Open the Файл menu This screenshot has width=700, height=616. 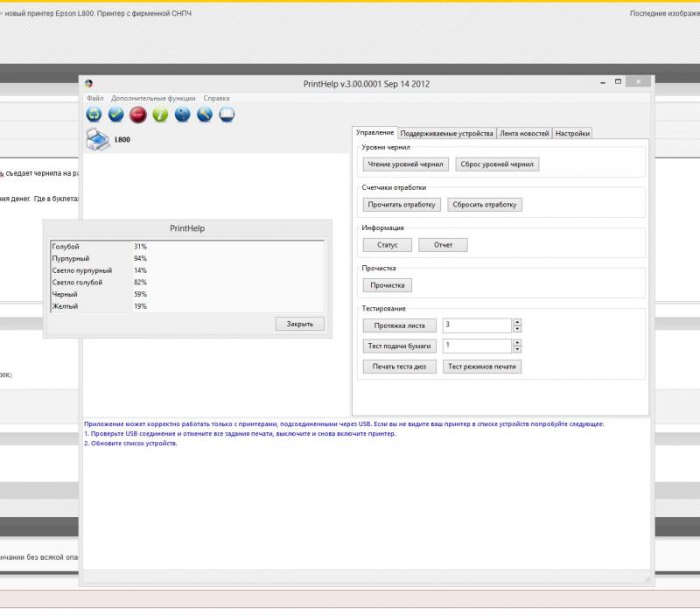95,98
